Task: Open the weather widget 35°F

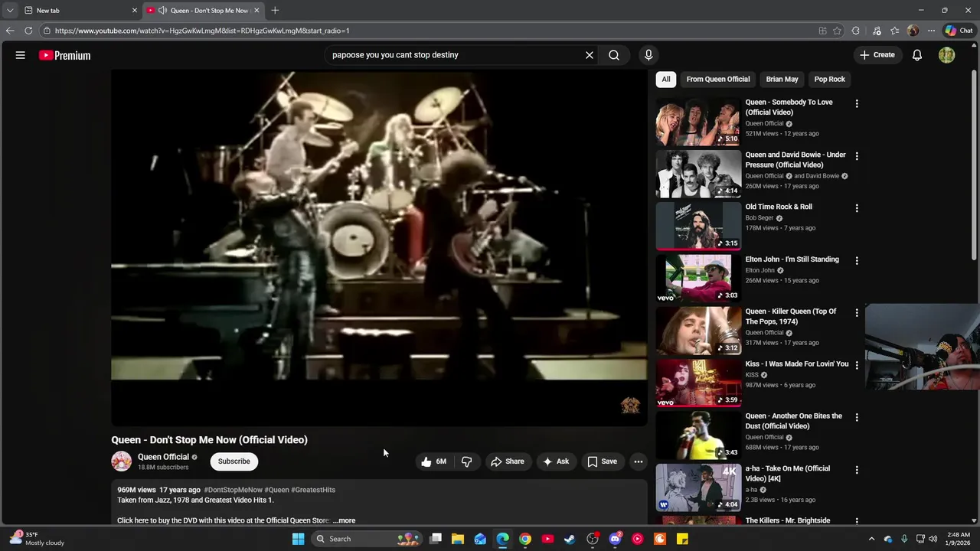Action: coord(37,539)
